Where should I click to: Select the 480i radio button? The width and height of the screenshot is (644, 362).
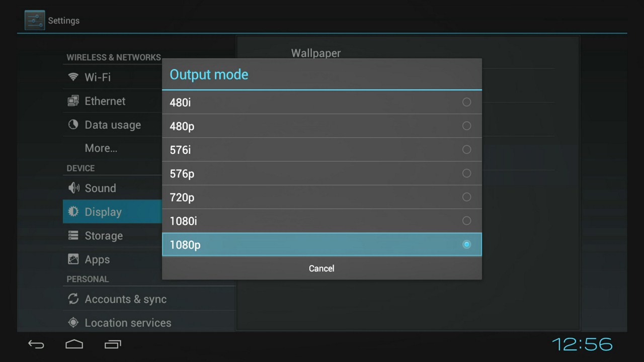pos(466,102)
